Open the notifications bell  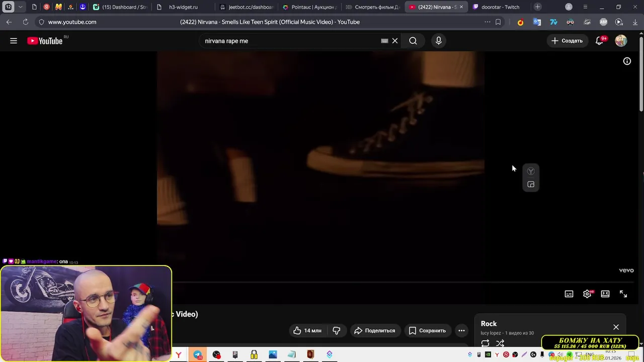pos(599,41)
